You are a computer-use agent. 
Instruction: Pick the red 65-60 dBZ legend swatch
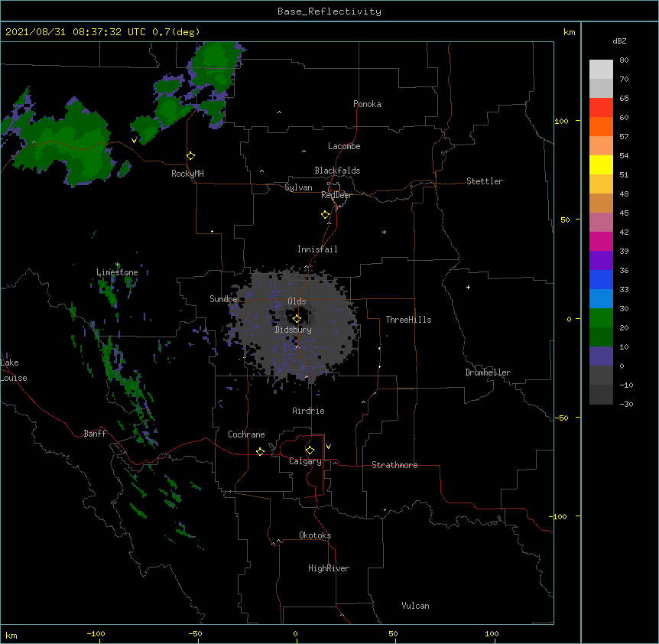(601, 107)
